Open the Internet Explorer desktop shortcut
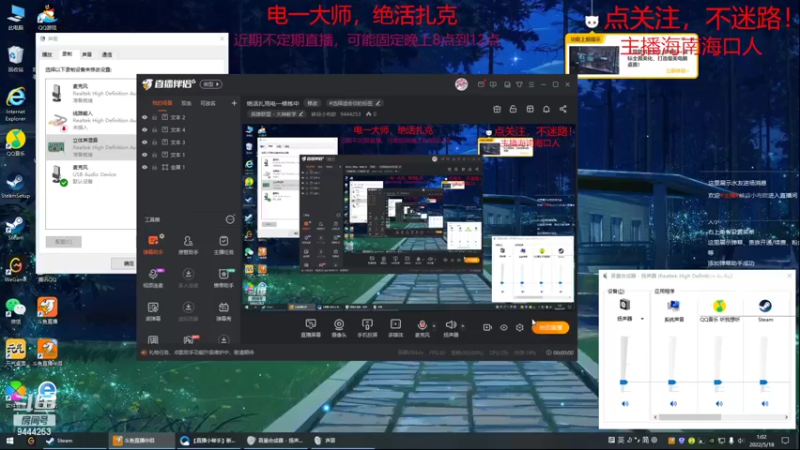 tap(16, 104)
